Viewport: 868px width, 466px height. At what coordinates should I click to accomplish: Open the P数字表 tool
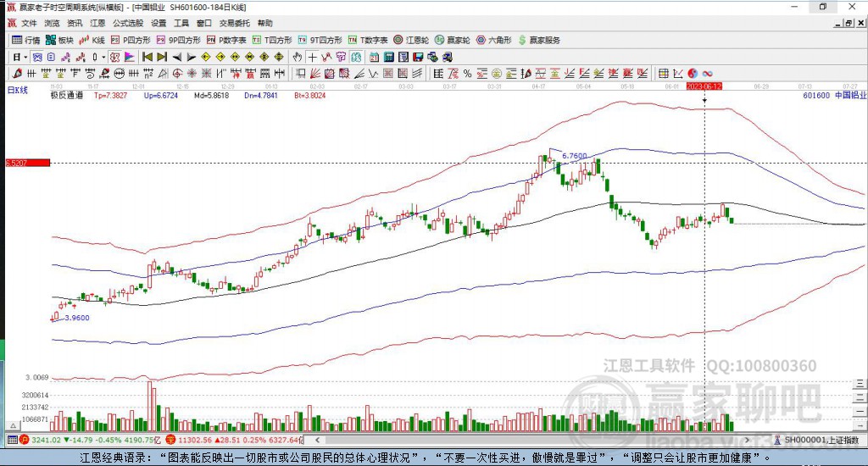[x=226, y=40]
